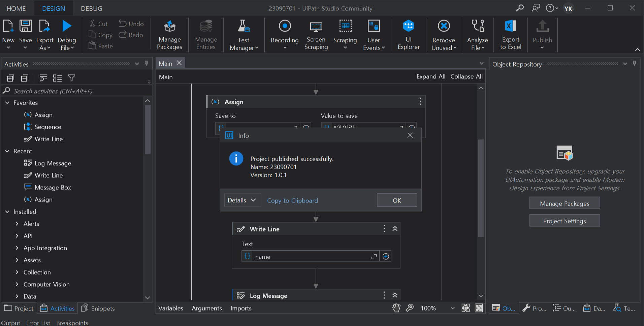Switch to the DEBUG ribbon tab
644x326 pixels.
tap(92, 8)
